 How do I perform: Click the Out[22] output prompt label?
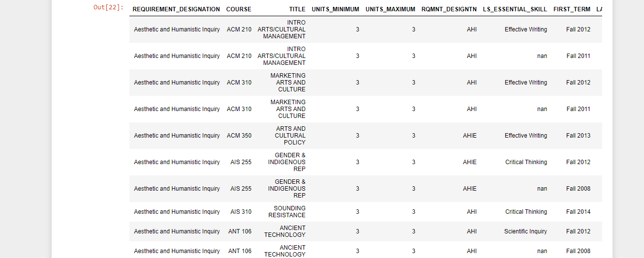[109, 7]
